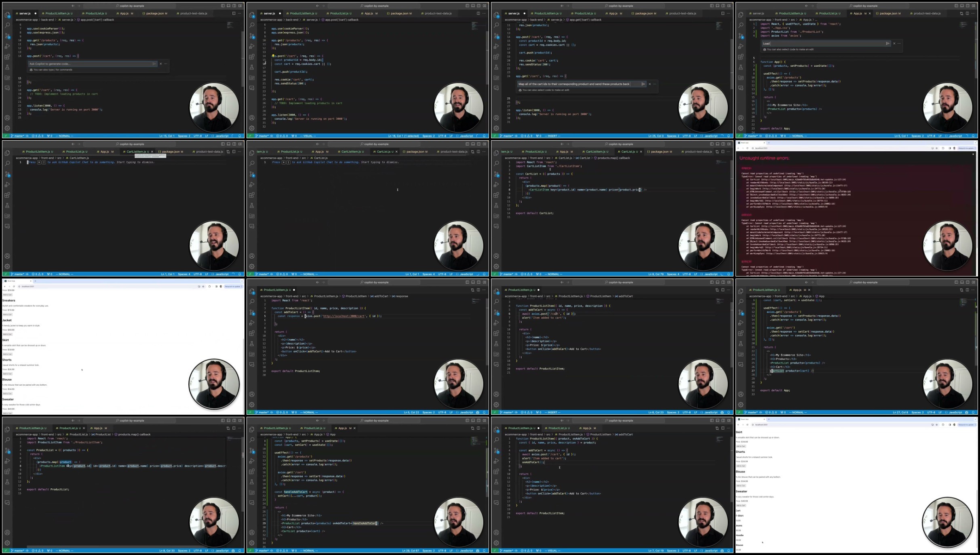Open package.json tab above 'Map all cart ids' prompt
Image resolution: width=980 pixels, height=555 pixels.
(x=644, y=13)
